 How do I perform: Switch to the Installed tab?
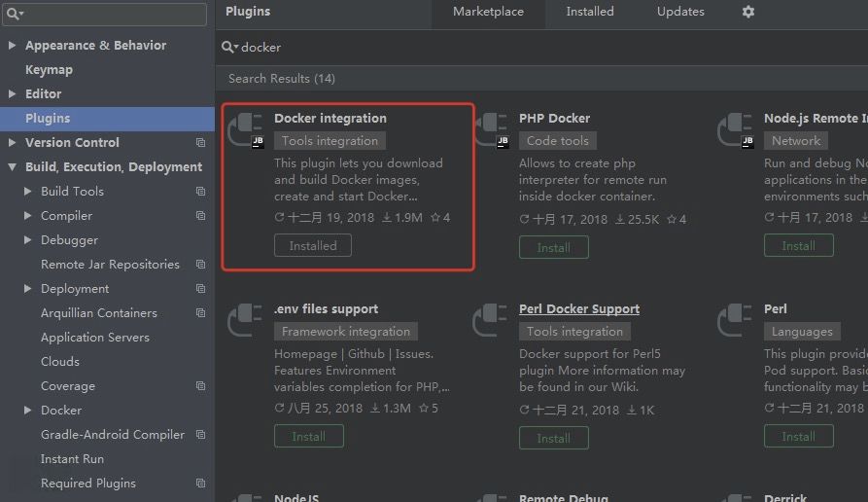[x=590, y=12]
